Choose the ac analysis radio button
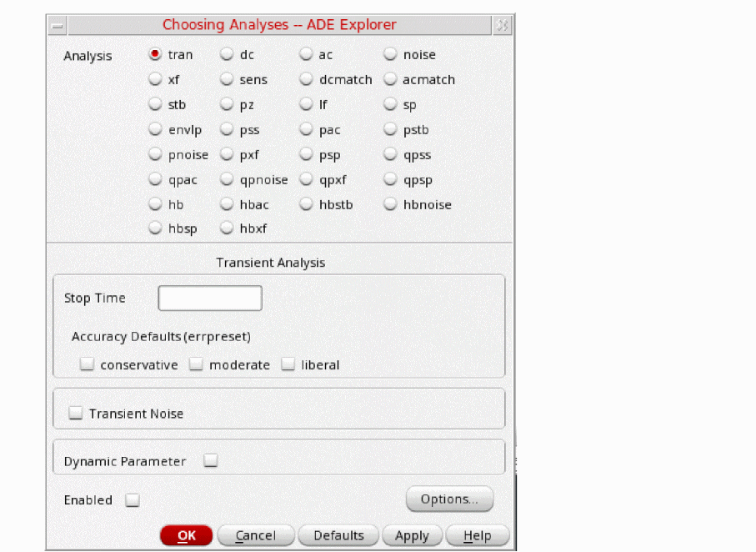 tap(306, 54)
